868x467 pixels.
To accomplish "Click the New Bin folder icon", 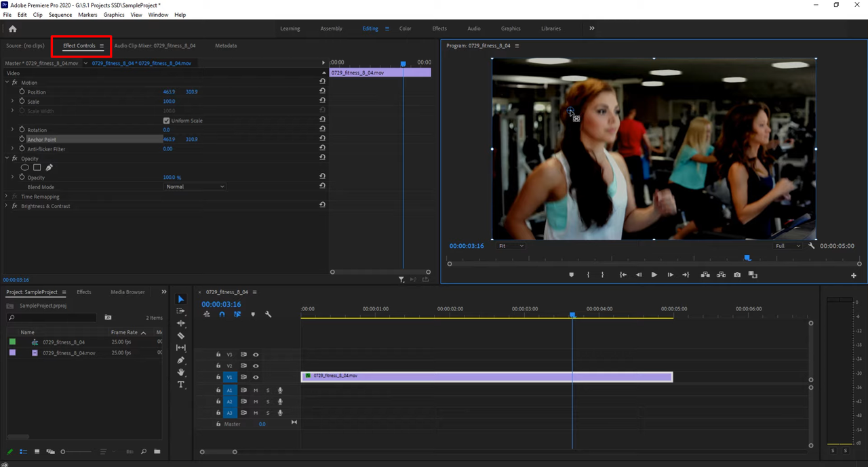I will [x=157, y=451].
